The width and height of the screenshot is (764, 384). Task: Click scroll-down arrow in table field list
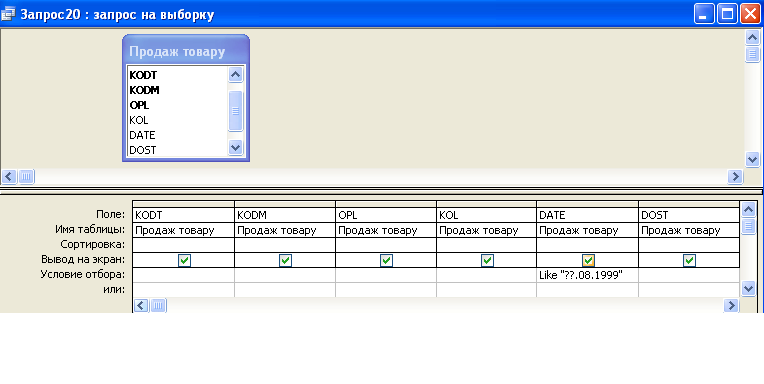tap(235, 148)
